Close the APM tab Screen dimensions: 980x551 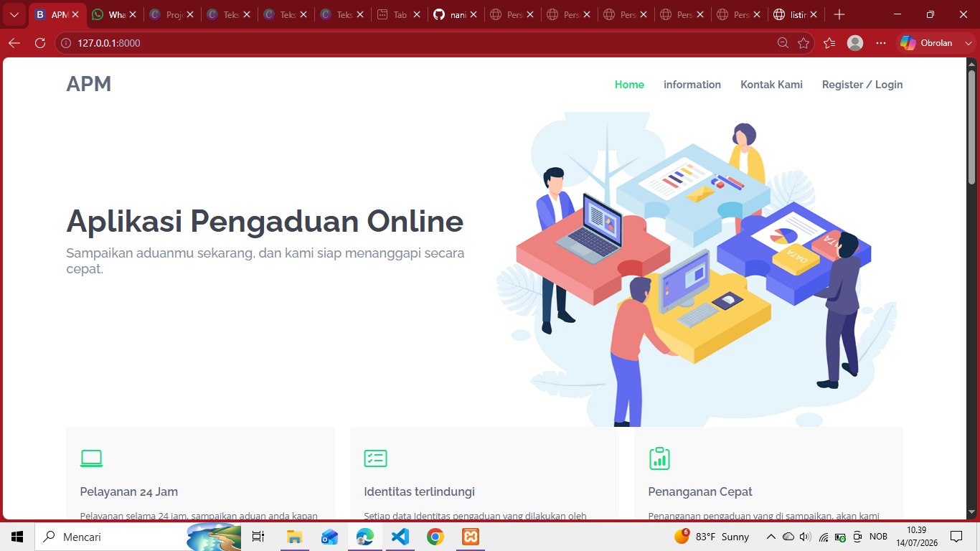[x=75, y=14]
